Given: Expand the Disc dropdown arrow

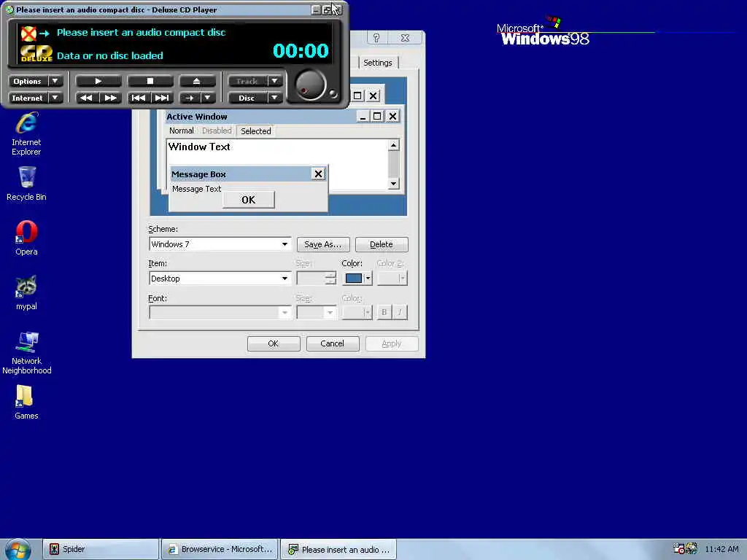Looking at the screenshot, I should point(274,98).
